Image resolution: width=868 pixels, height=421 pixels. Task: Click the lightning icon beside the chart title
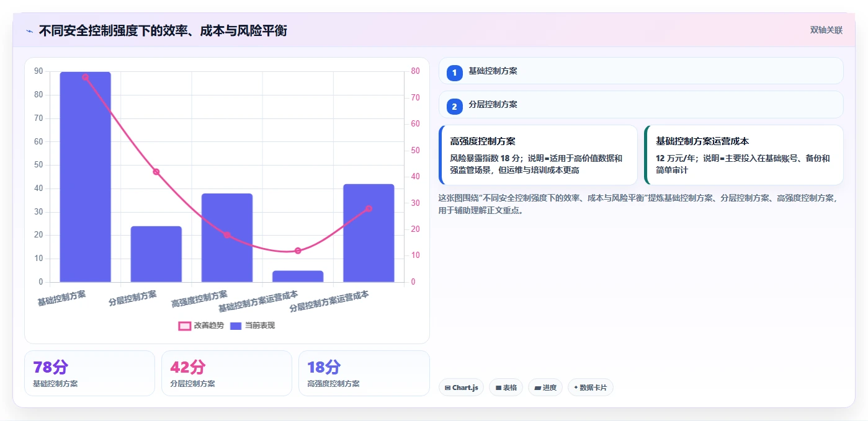tap(29, 31)
